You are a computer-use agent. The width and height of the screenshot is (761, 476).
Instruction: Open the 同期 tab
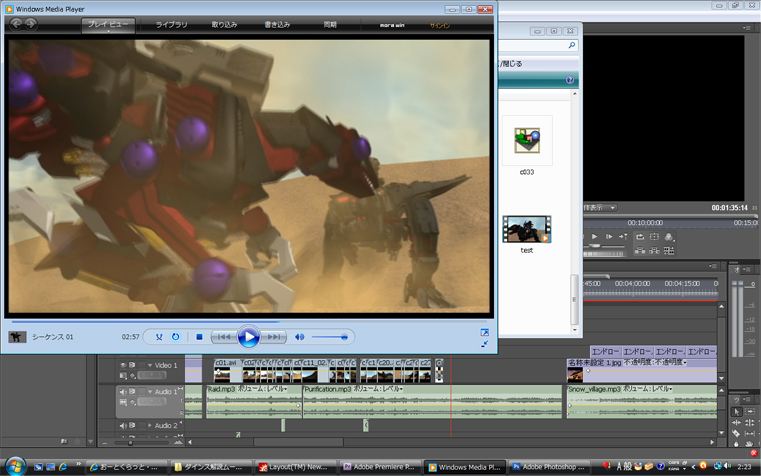coord(331,23)
